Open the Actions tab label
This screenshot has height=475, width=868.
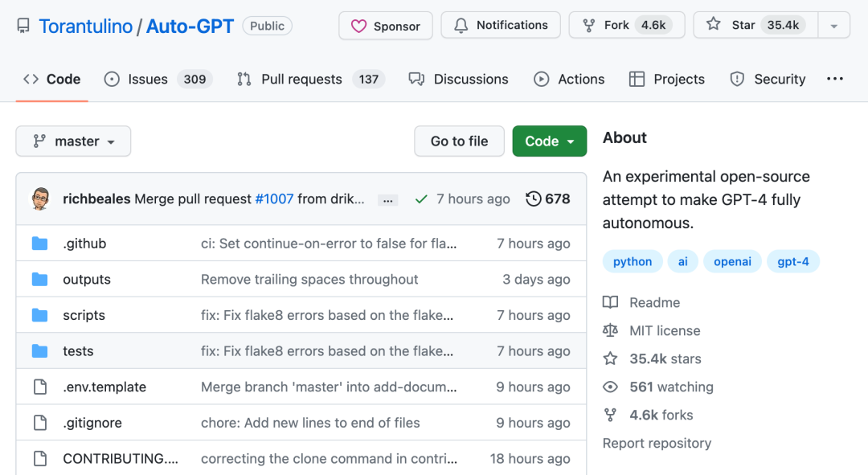click(x=581, y=79)
